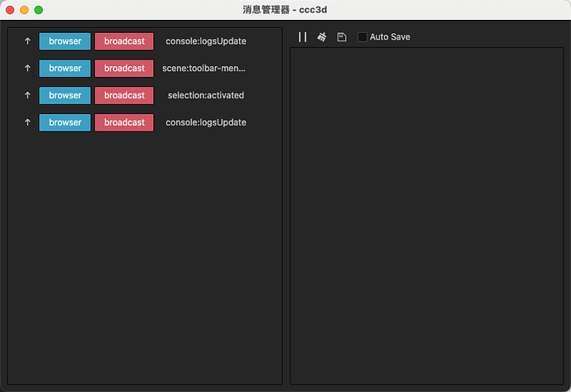Viewport: 571px width, 392px height.
Task: Pause message recording with the pause icon
Action: point(302,37)
